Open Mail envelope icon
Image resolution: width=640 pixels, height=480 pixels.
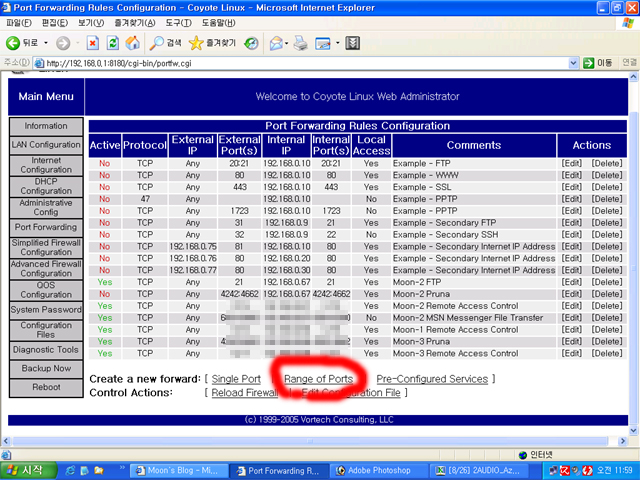(x=276, y=43)
